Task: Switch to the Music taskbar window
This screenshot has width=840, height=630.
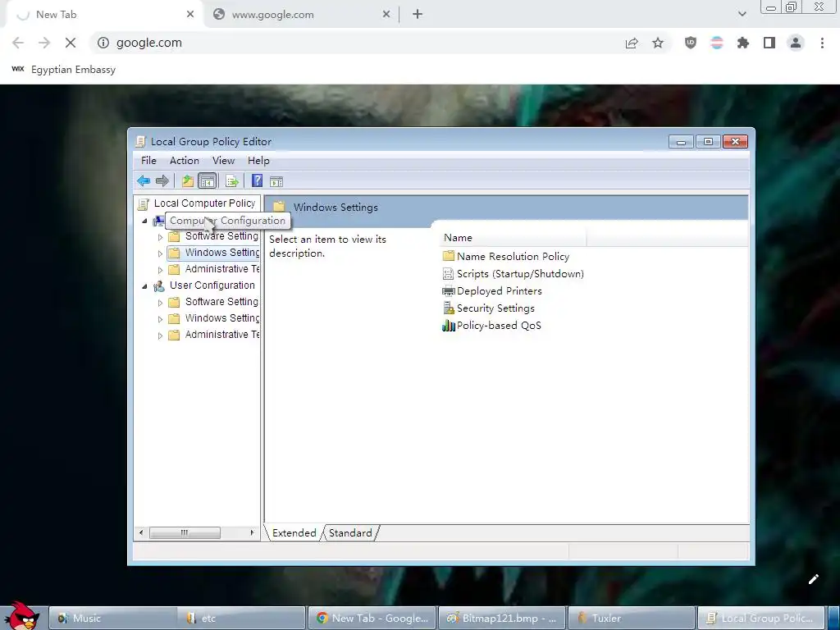Action: point(112,619)
